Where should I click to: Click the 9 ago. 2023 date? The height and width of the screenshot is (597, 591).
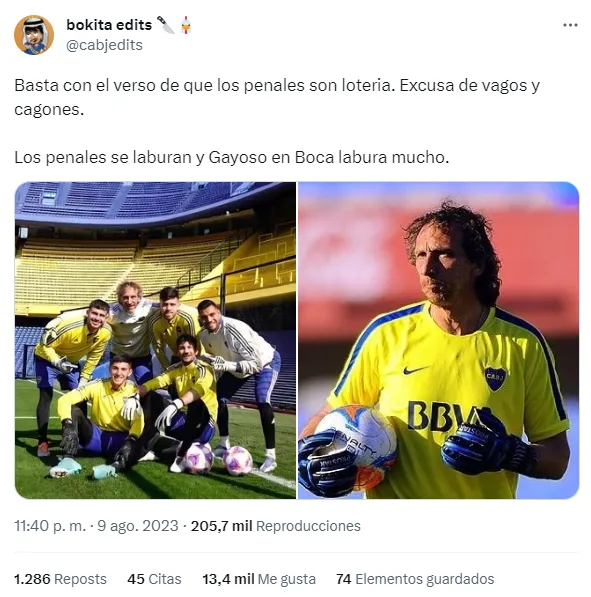click(137, 526)
